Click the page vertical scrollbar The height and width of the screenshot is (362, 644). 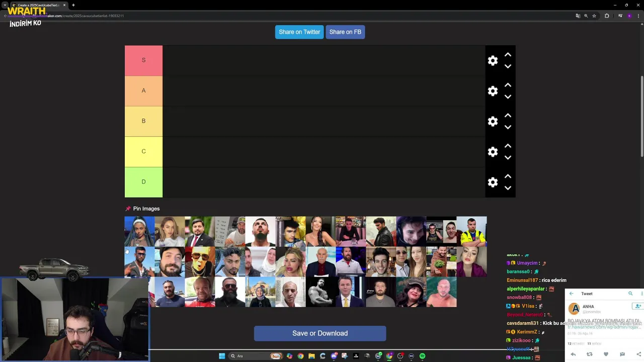[642, 117]
